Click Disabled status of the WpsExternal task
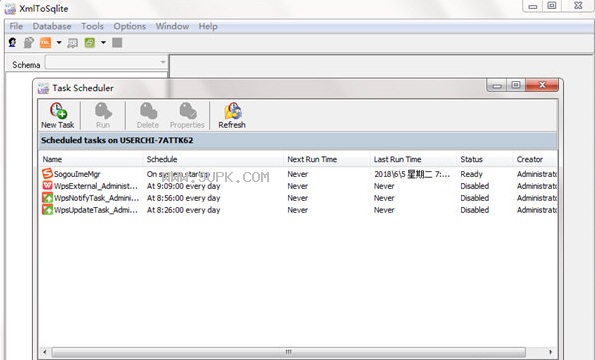The width and height of the screenshot is (595, 360). (x=475, y=186)
